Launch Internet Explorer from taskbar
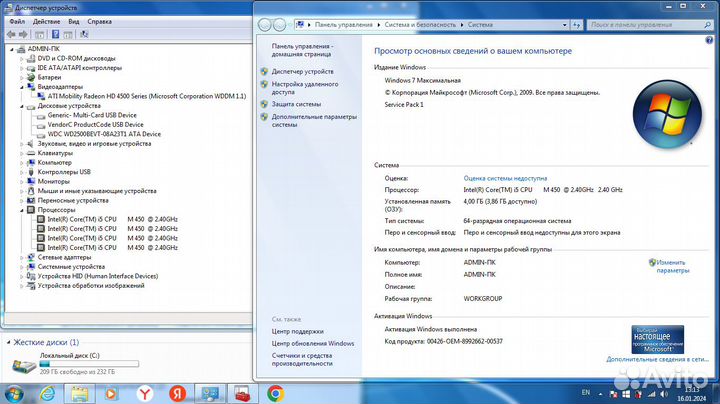720x404 pixels. 47,394
